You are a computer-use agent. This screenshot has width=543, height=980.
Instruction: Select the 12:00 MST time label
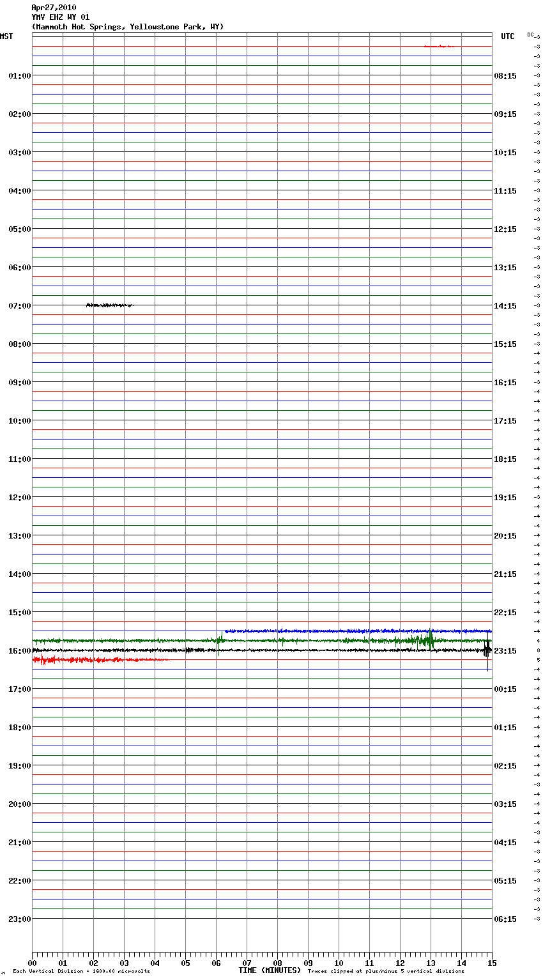tap(20, 498)
